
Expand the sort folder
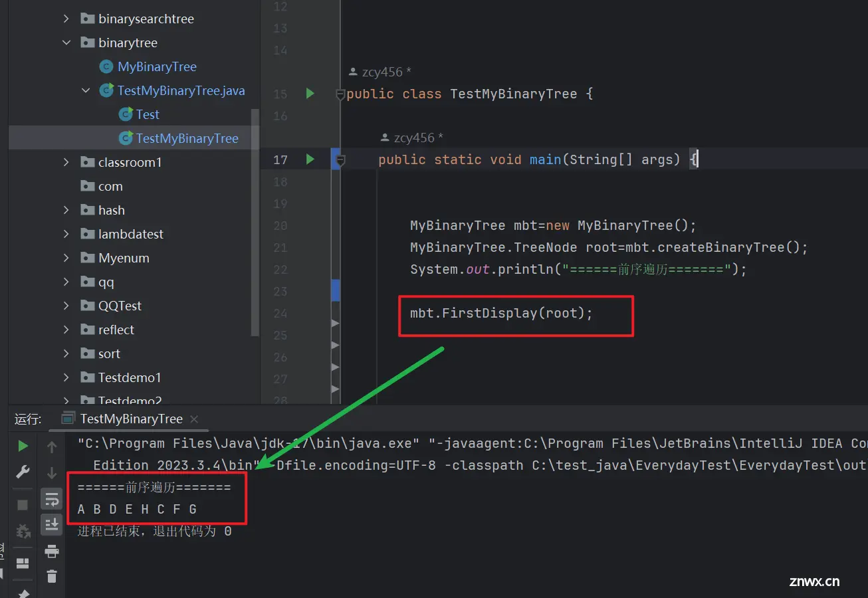coord(66,353)
